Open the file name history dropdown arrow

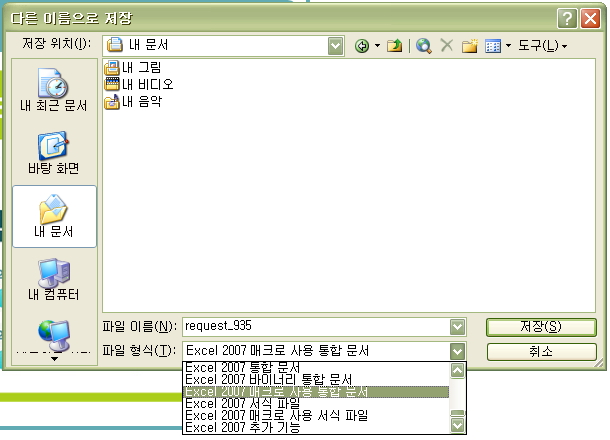pos(458,327)
